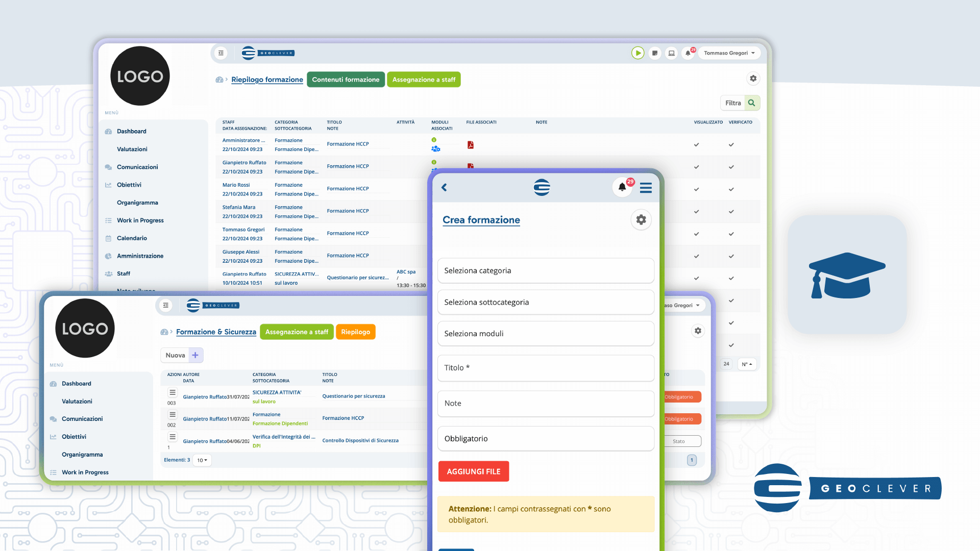
Task: Open Seleziona categoria dropdown
Action: pyautogui.click(x=546, y=270)
